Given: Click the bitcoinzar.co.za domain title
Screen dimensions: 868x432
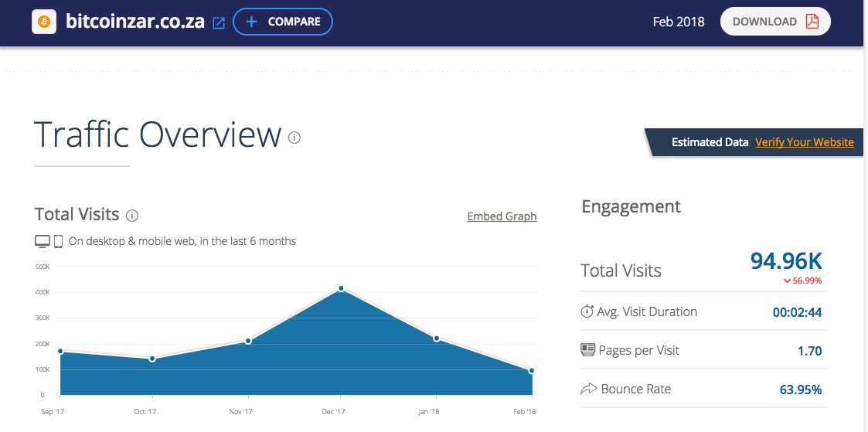Looking at the screenshot, I should pyautogui.click(x=135, y=22).
